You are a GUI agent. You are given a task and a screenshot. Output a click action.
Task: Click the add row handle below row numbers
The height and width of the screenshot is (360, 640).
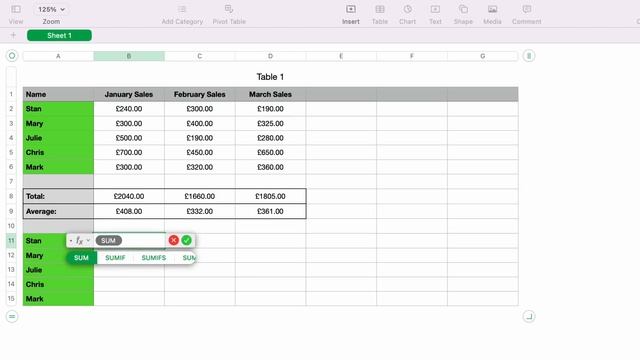pyautogui.click(x=12, y=316)
